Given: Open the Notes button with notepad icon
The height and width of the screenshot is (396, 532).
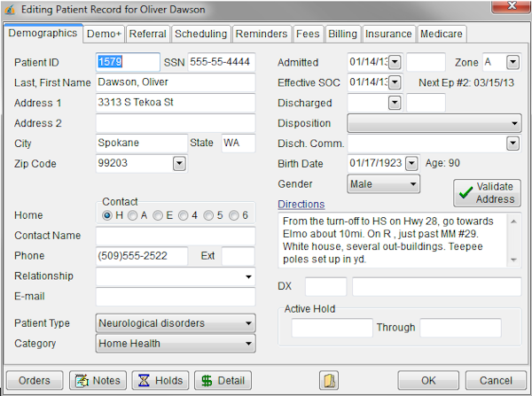Looking at the screenshot, I should (98, 380).
